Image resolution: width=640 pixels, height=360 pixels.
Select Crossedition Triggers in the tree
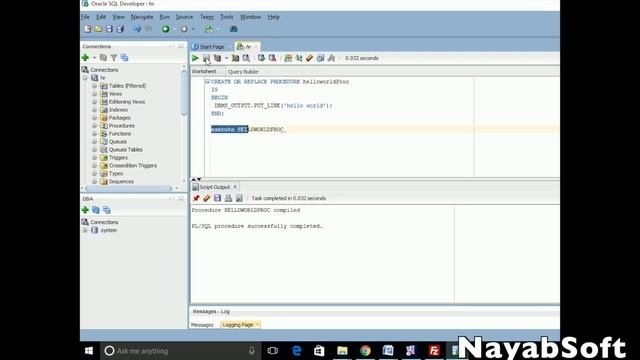(133, 165)
